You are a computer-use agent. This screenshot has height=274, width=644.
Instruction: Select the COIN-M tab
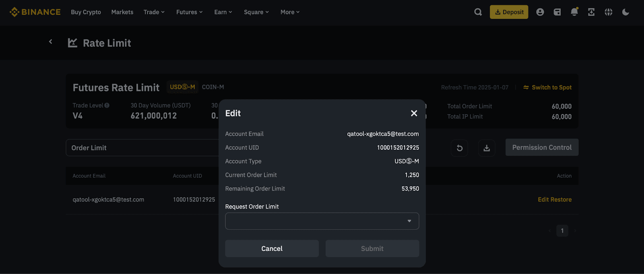pos(213,87)
